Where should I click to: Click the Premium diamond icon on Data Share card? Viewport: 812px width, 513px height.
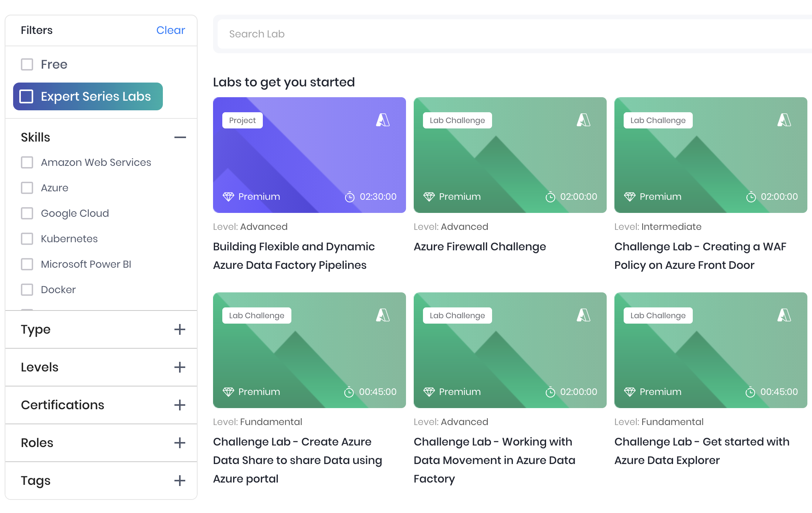click(228, 392)
